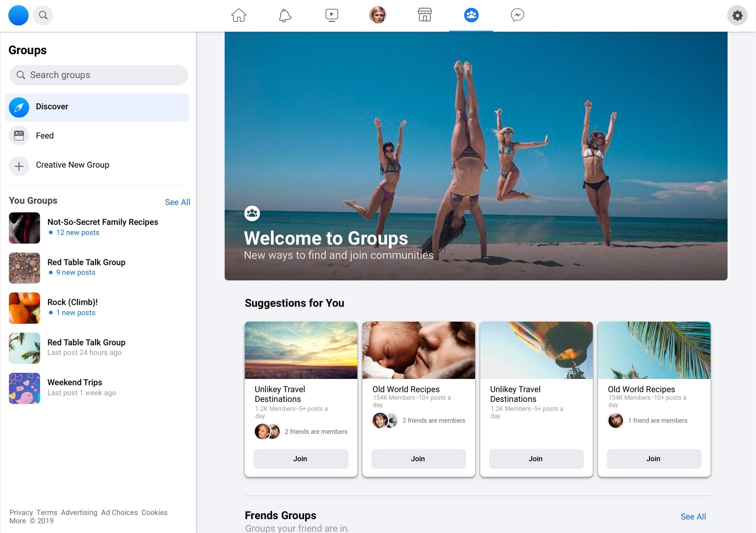Viewport: 756px width, 533px height.
Task: Select Feed in the sidebar
Action: point(44,136)
